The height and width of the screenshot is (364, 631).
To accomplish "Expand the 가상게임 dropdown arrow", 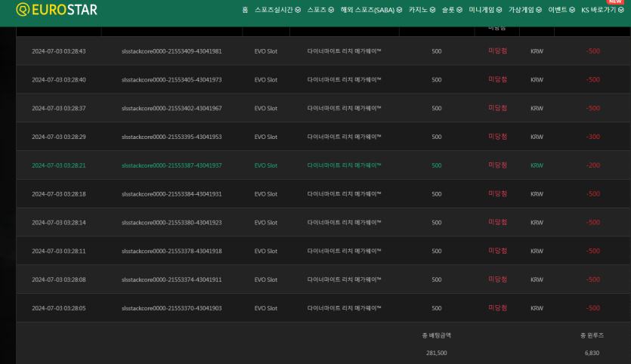I will 539,10.
